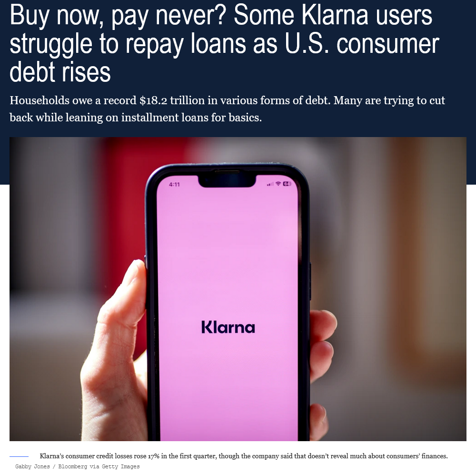Click the Klarna logo on the pink screen
Viewport: 476px width, 474px height.
[x=228, y=327]
